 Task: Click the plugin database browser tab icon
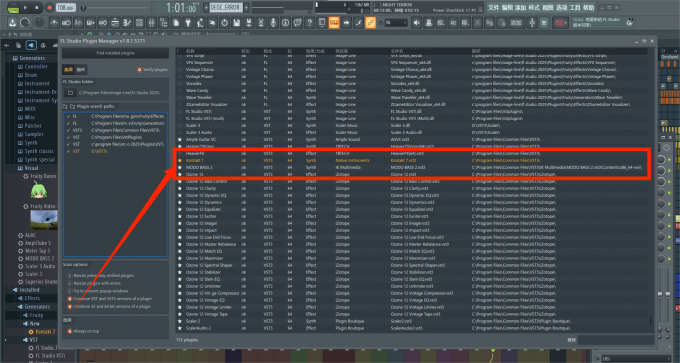tap(31, 45)
